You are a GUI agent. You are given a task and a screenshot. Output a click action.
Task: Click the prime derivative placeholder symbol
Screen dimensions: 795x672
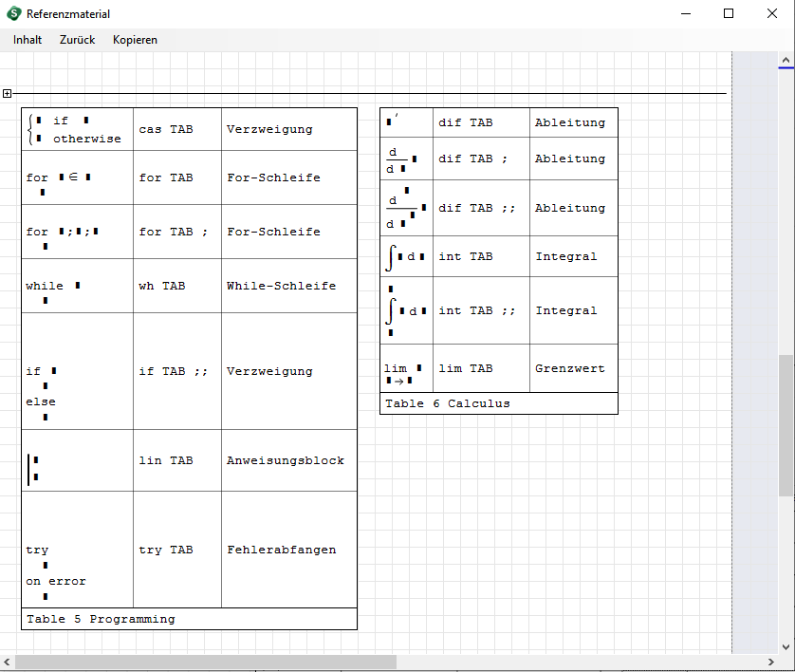pyautogui.click(x=393, y=121)
